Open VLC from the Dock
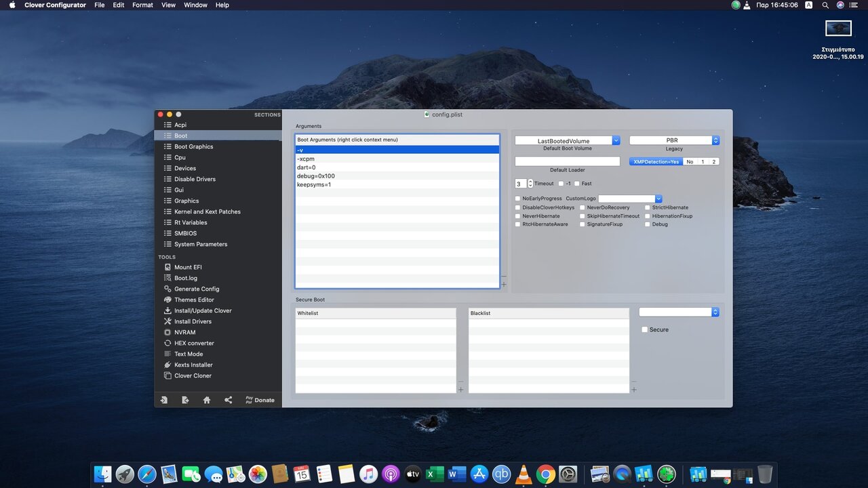The height and width of the screenshot is (488, 868). pos(524,474)
